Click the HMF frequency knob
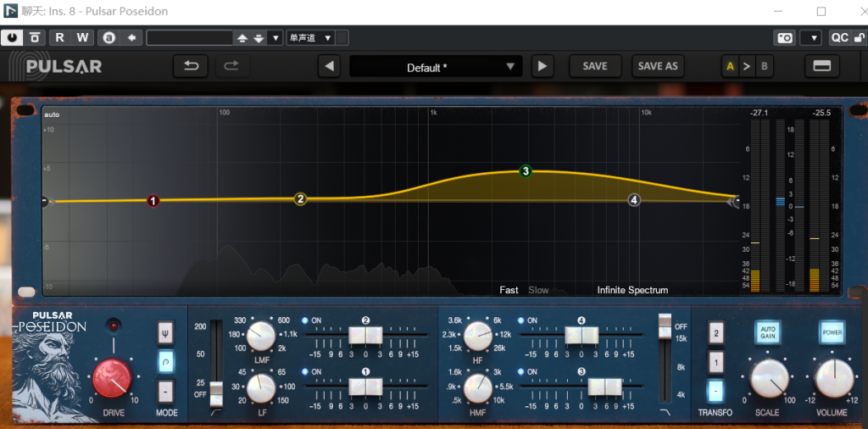 pyautogui.click(x=477, y=388)
